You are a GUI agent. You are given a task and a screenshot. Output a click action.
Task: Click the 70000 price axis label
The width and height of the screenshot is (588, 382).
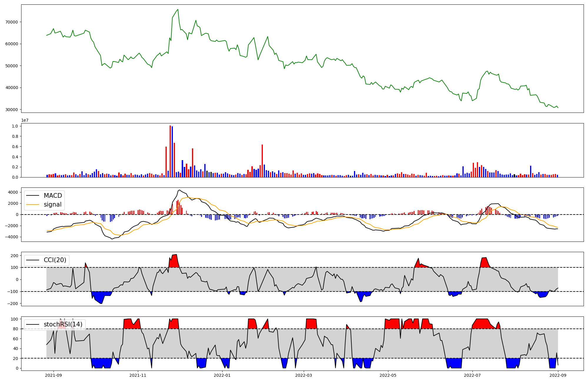coord(12,22)
